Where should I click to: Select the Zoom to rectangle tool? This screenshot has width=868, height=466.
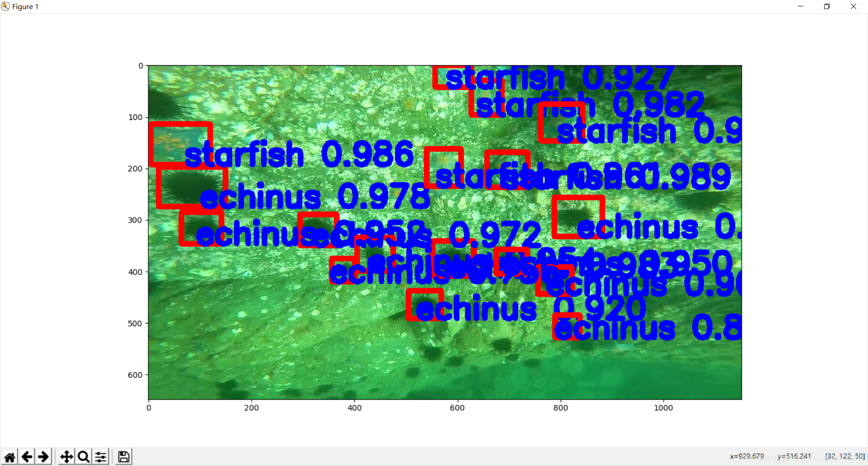tap(84, 457)
